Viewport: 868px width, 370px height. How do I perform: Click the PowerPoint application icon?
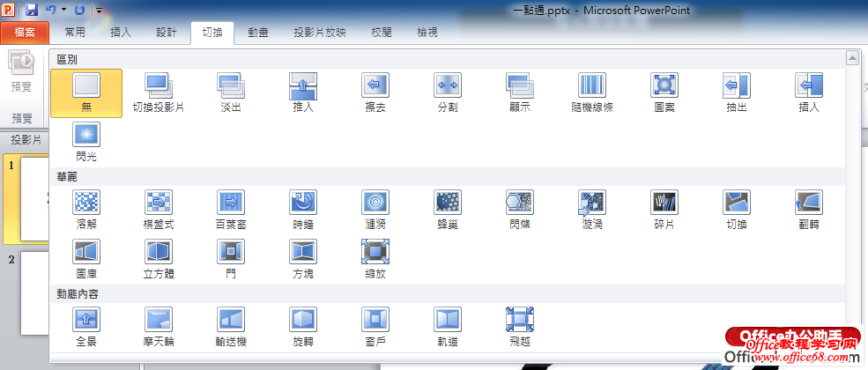coord(9,10)
